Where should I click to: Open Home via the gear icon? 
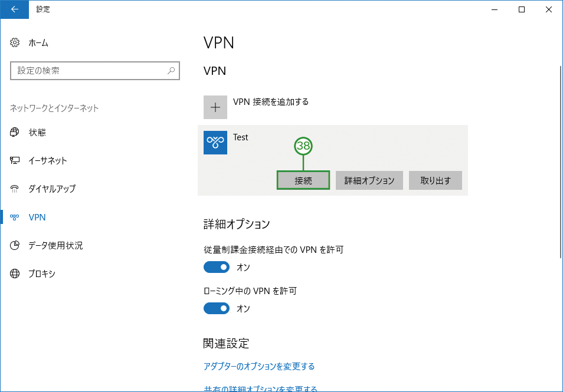click(x=15, y=42)
